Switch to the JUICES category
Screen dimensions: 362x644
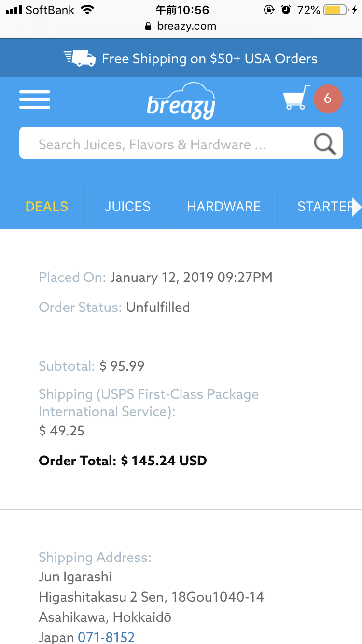[x=127, y=207]
